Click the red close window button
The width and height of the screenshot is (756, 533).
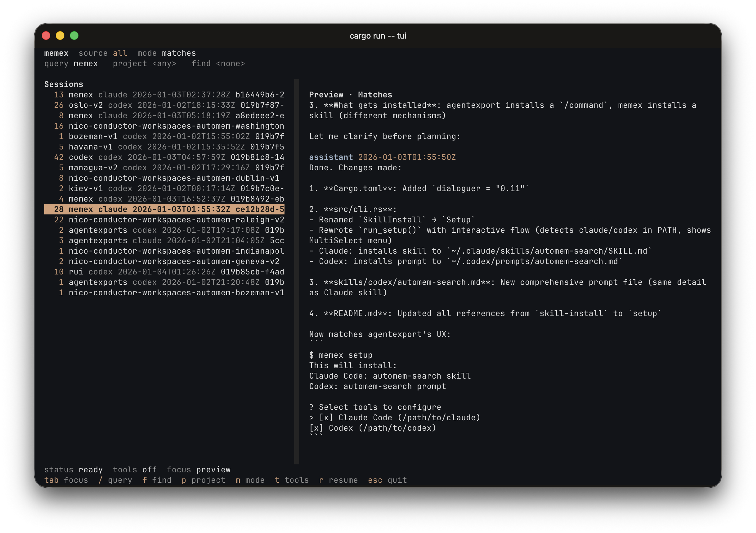point(46,36)
